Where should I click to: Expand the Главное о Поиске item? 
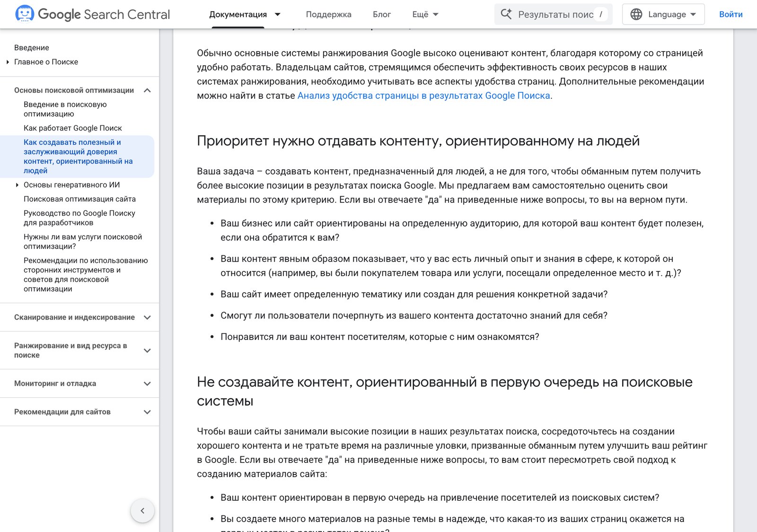pyautogui.click(x=8, y=62)
